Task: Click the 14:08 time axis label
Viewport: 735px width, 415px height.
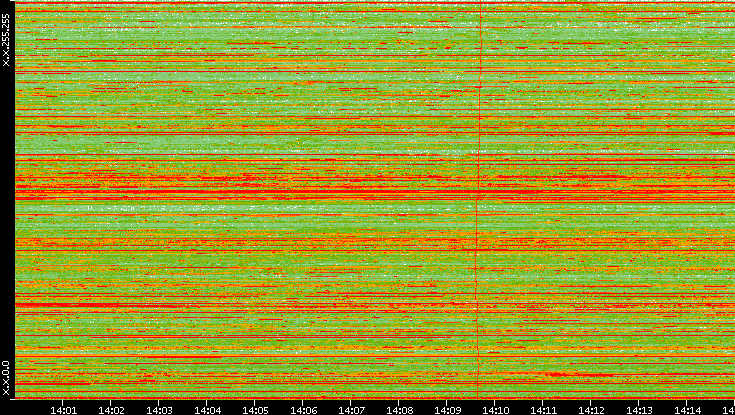Action: click(399, 411)
